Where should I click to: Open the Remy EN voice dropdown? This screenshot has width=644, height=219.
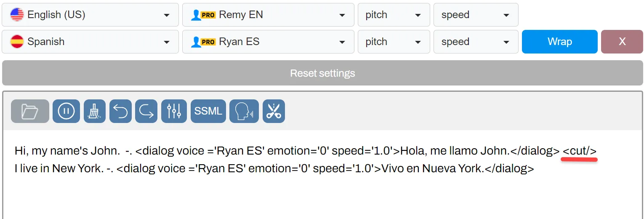click(x=268, y=15)
